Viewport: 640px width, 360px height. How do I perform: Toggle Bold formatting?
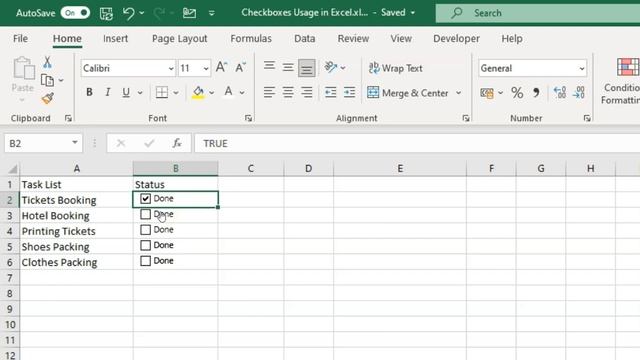(89, 92)
